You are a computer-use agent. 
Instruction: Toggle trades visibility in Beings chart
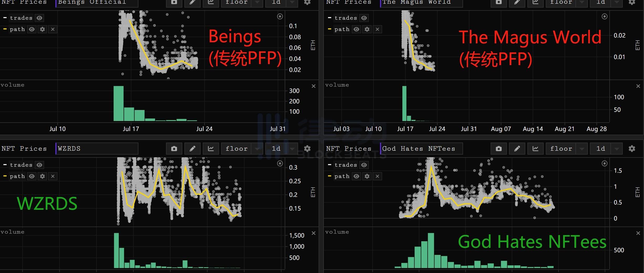(39, 18)
